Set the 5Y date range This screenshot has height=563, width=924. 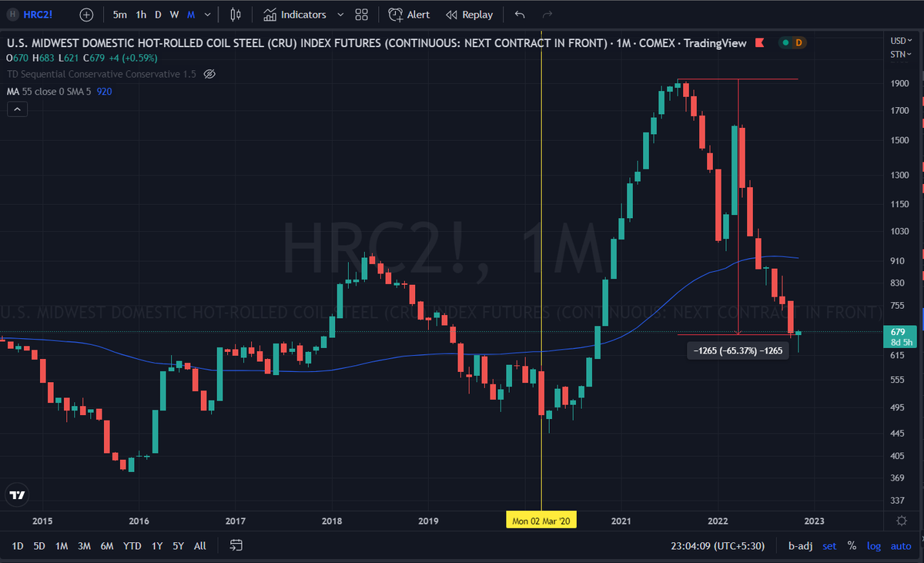coord(178,545)
